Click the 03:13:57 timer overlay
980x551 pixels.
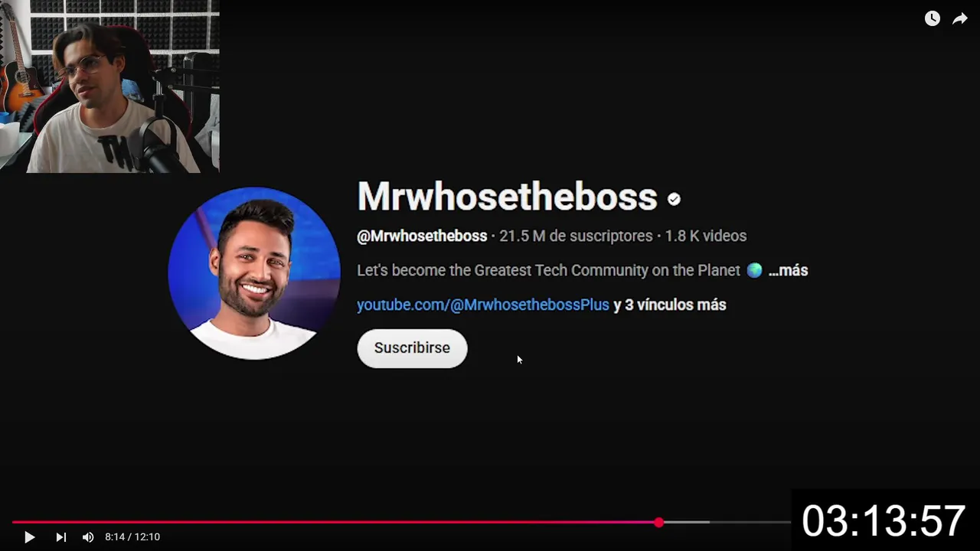884,520
